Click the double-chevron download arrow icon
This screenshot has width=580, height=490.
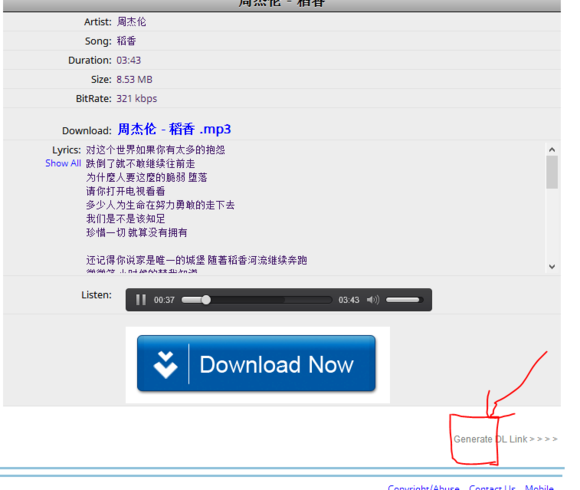pyautogui.click(x=165, y=365)
